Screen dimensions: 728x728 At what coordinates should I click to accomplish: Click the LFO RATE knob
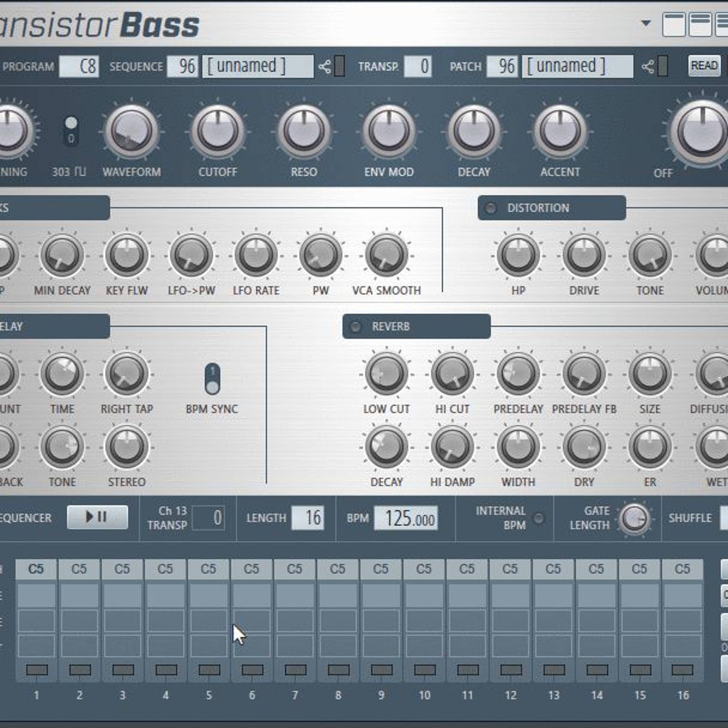tap(256, 256)
